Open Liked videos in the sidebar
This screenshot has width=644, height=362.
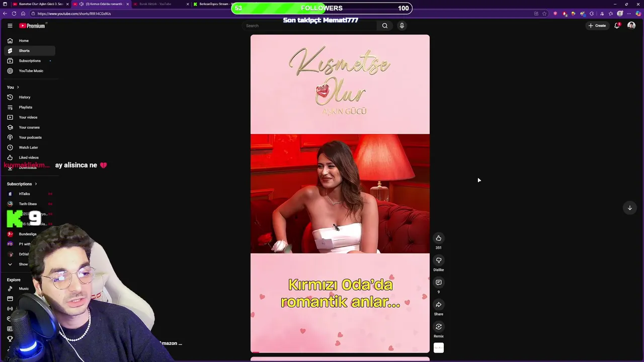pyautogui.click(x=30, y=157)
